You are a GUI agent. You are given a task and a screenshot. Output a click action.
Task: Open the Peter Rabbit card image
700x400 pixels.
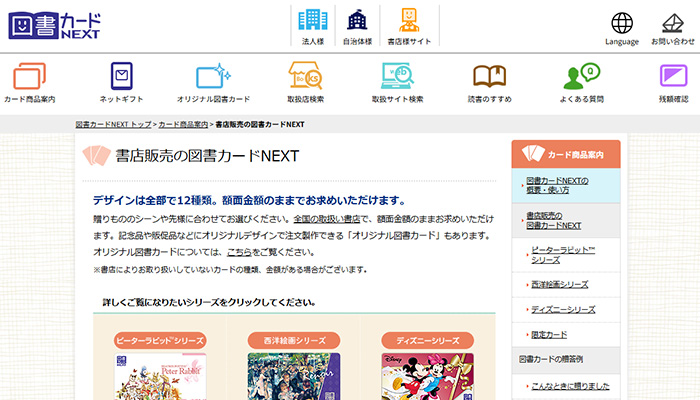(160, 376)
